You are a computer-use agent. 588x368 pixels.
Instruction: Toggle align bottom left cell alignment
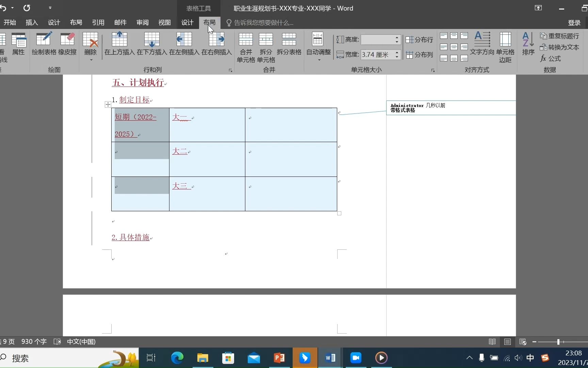[444, 58]
